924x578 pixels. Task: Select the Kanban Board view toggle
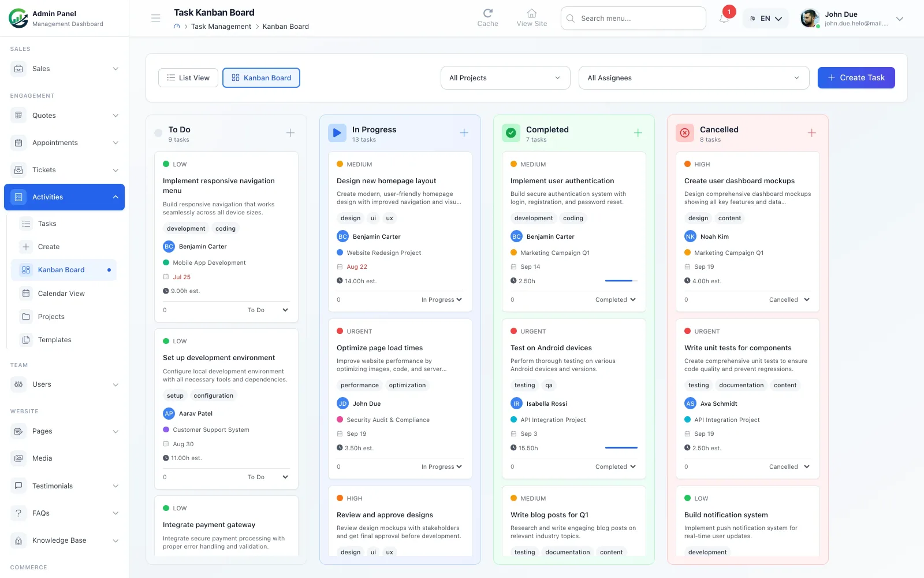[261, 78]
